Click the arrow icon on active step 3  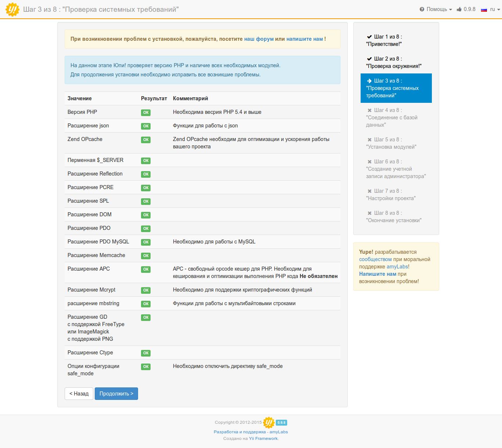pyautogui.click(x=369, y=81)
